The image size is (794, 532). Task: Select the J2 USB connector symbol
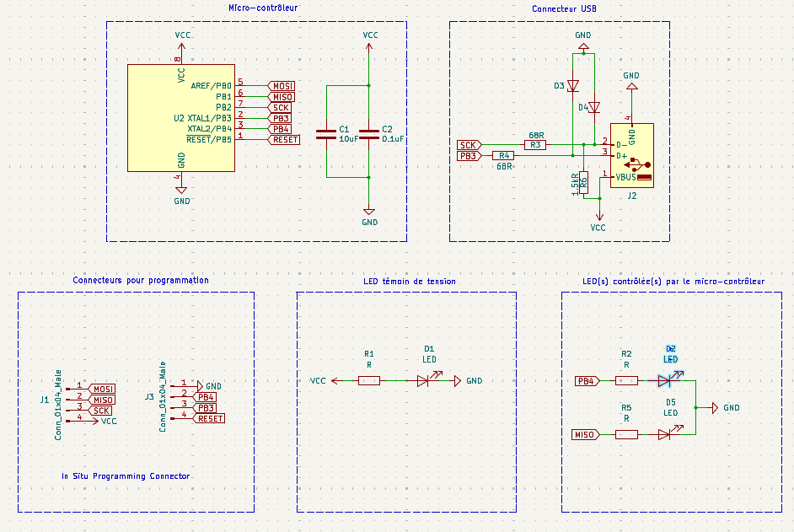[632, 156]
